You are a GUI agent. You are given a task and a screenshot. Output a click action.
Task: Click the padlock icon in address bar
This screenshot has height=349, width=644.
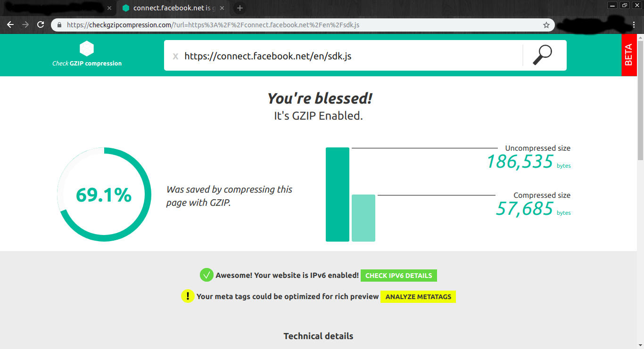[x=59, y=25]
